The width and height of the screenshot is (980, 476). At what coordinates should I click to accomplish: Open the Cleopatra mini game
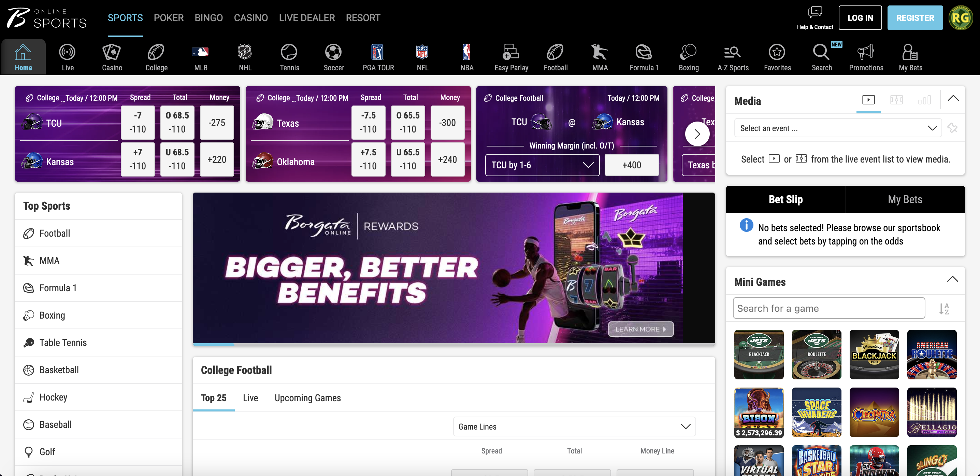874,412
